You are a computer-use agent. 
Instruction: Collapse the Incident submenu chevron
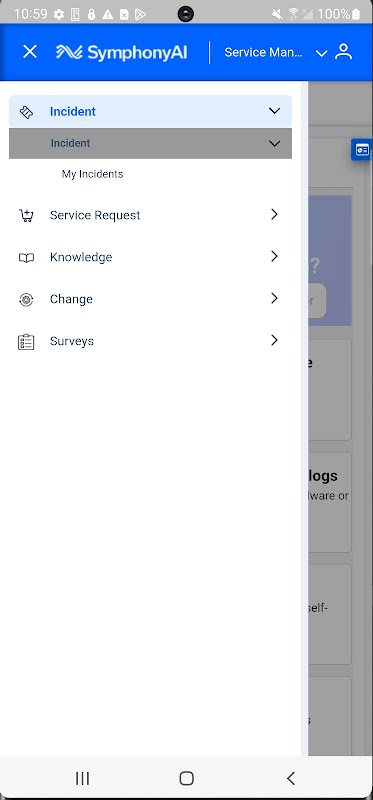point(275,143)
